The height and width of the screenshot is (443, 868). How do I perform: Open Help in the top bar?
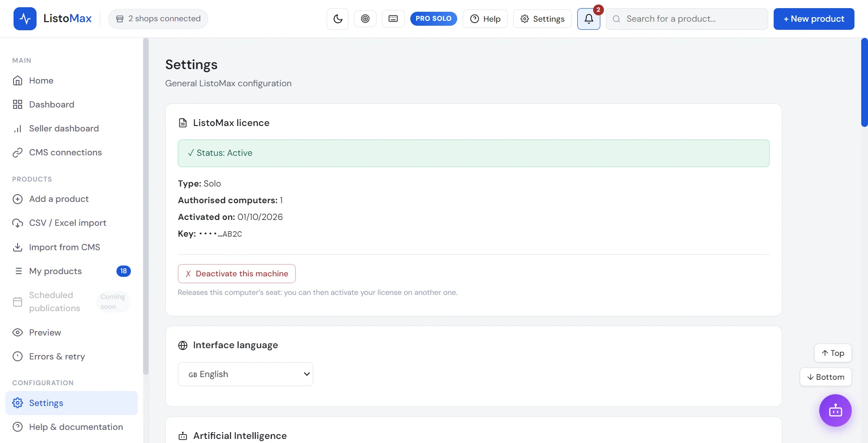pos(485,19)
